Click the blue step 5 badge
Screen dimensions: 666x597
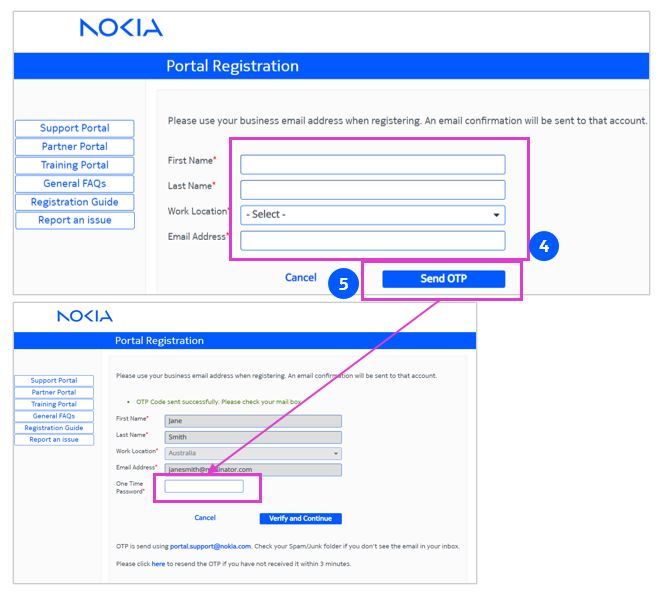(x=343, y=283)
